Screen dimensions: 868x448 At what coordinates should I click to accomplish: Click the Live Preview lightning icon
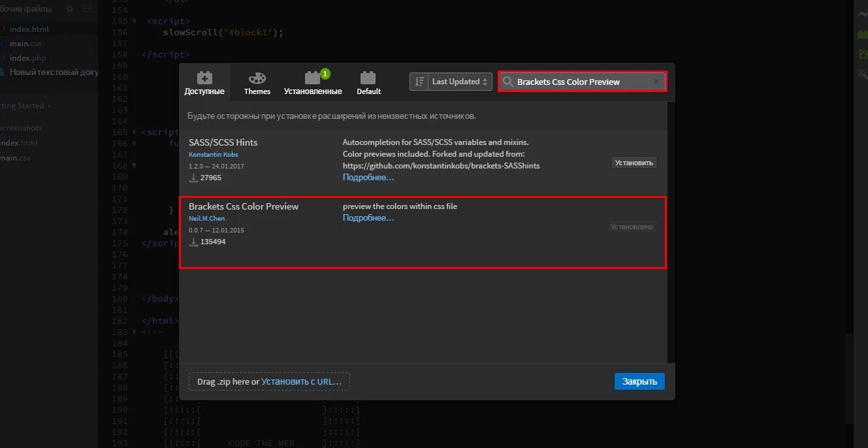(862, 14)
